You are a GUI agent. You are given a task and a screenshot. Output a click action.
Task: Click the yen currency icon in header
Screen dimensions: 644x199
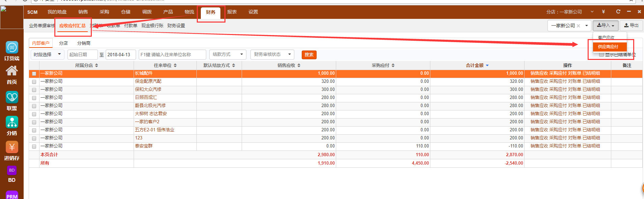[603, 12]
